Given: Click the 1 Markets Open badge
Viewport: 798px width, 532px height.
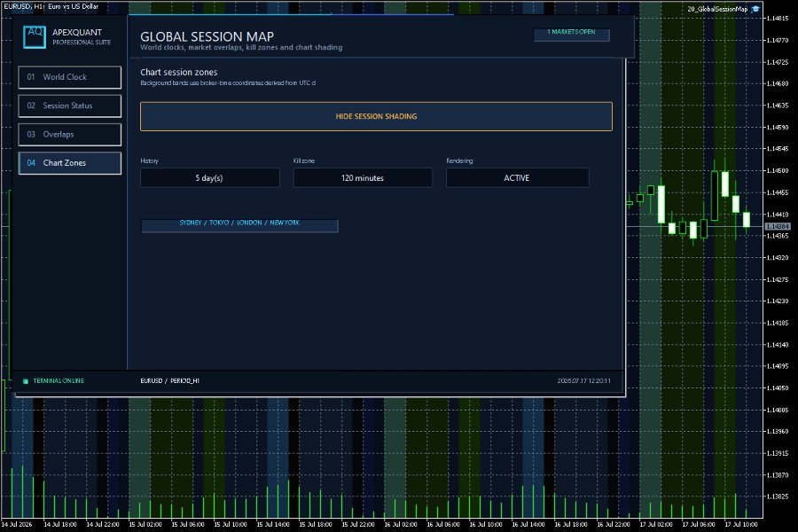Looking at the screenshot, I should tap(571, 35).
